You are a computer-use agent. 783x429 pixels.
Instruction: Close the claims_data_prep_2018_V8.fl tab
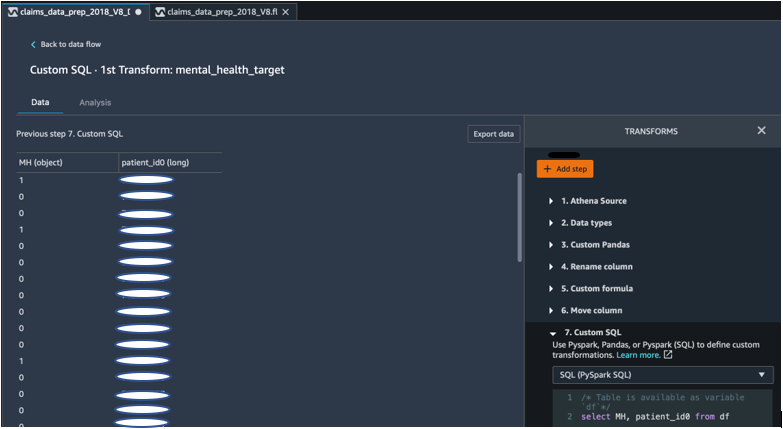[286, 12]
